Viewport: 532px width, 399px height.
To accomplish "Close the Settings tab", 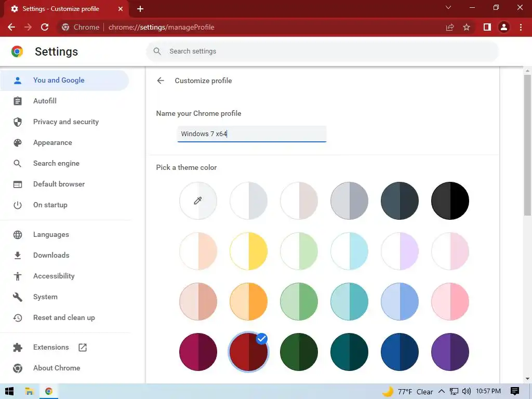I will click(x=121, y=9).
